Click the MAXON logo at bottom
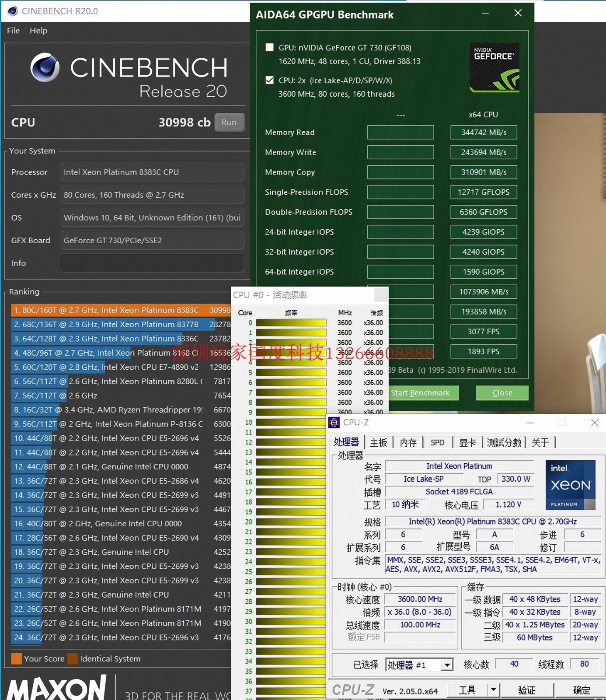This screenshot has height=700, width=606. pos(57,688)
